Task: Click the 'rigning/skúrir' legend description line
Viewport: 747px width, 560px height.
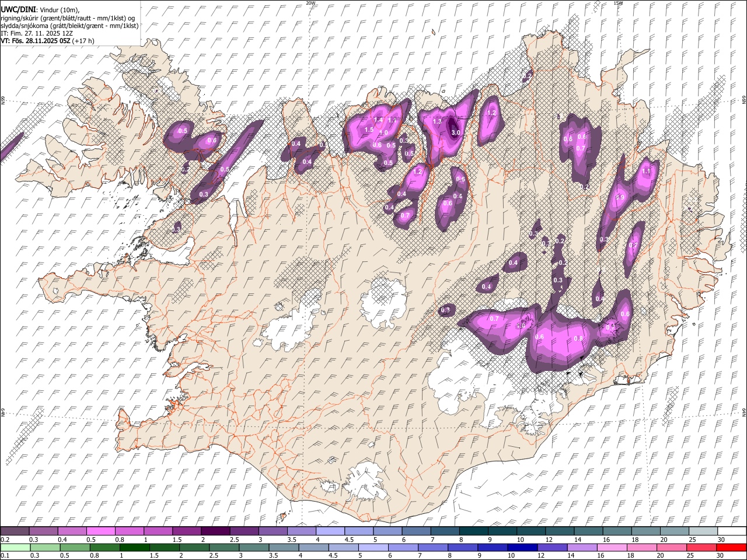Action: [68, 18]
